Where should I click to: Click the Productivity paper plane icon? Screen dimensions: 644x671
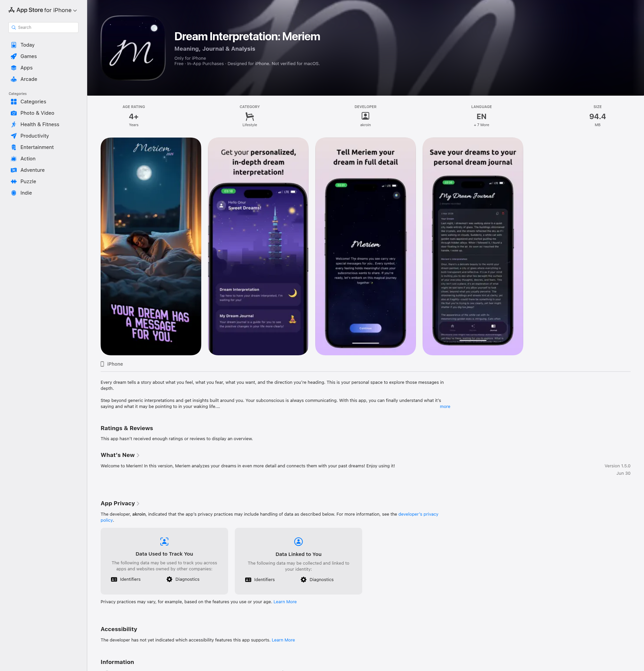[x=14, y=136]
